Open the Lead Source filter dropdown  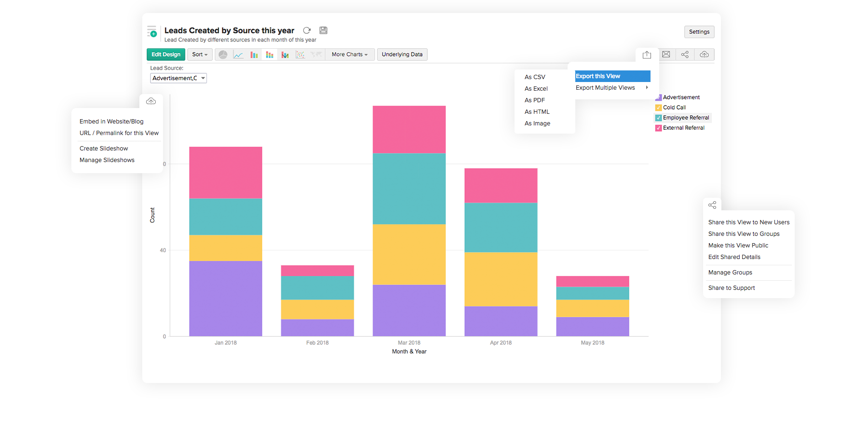pos(178,78)
